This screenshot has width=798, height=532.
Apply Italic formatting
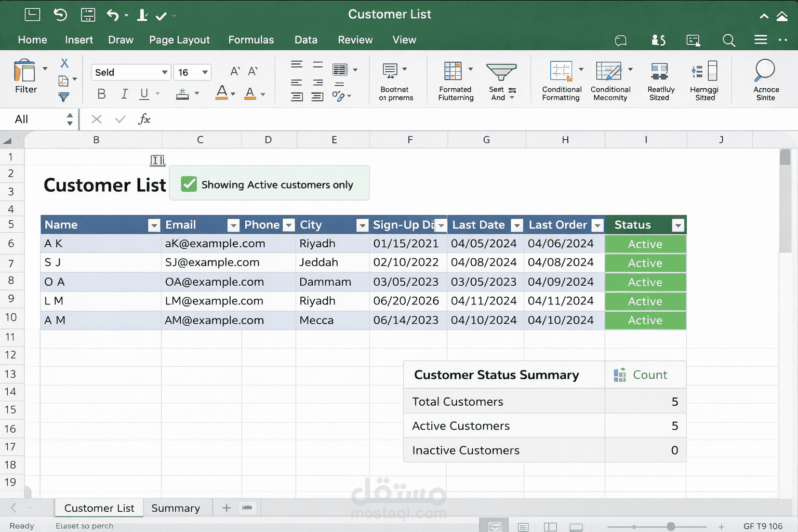click(x=124, y=94)
